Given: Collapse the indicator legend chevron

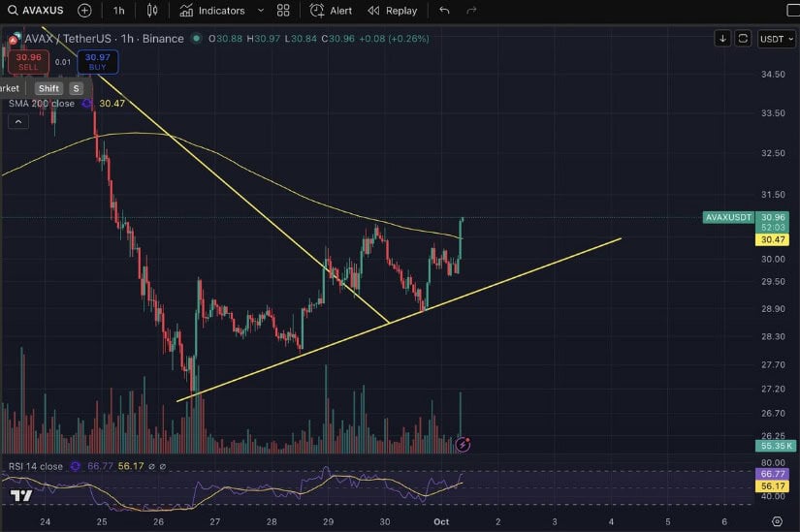Looking at the screenshot, I should tap(18, 122).
